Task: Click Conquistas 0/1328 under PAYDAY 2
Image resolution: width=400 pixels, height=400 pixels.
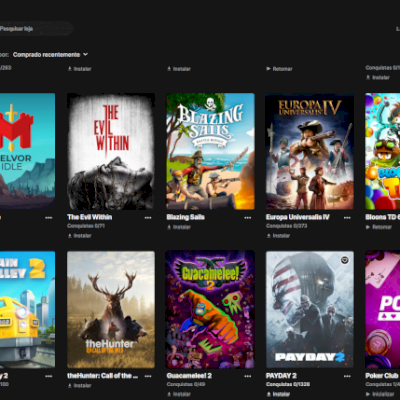Action: [x=288, y=384]
